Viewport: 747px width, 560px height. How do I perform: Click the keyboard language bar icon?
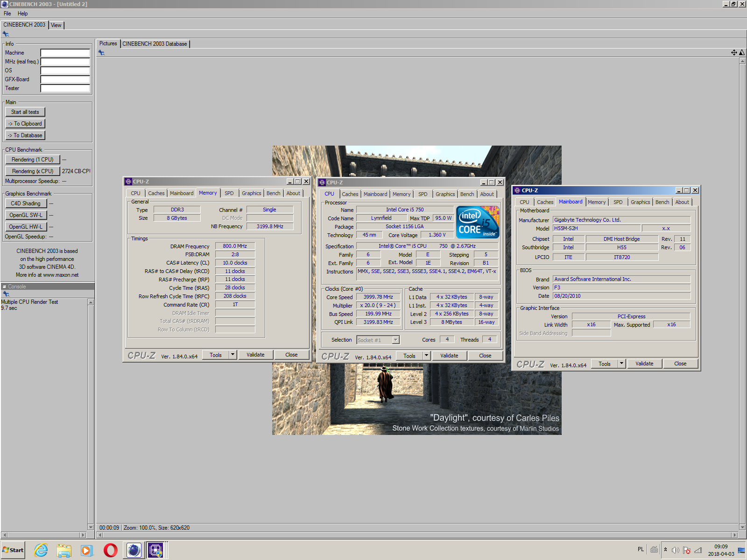coord(654,550)
